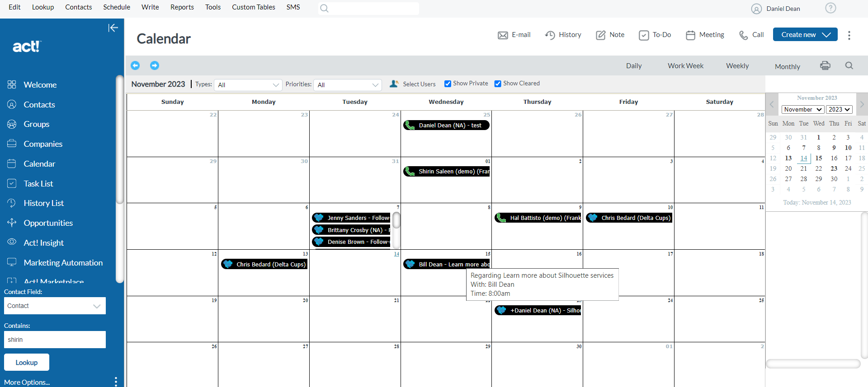
Task: Expand the Priorities dropdown
Action: (347, 85)
